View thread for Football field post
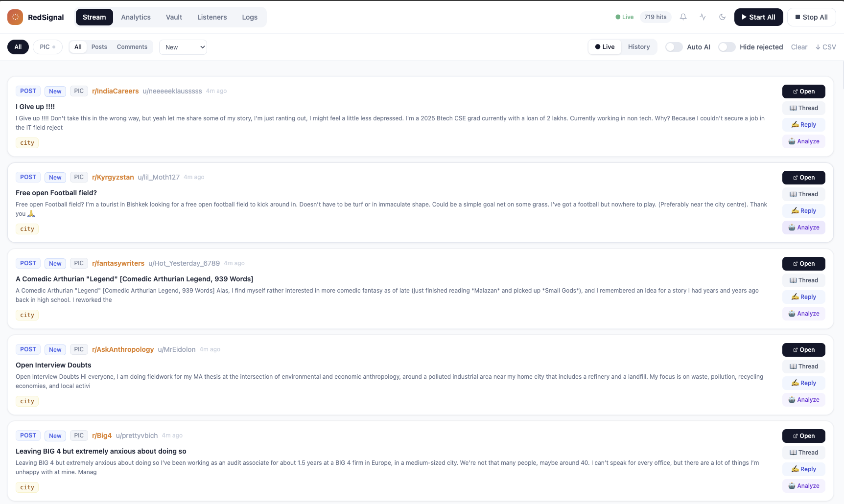The image size is (844, 504). (x=804, y=194)
